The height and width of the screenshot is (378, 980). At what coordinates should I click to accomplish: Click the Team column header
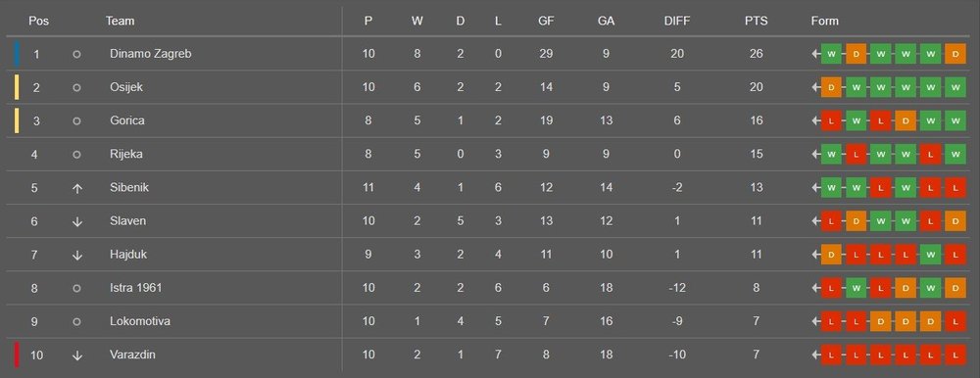tap(120, 21)
